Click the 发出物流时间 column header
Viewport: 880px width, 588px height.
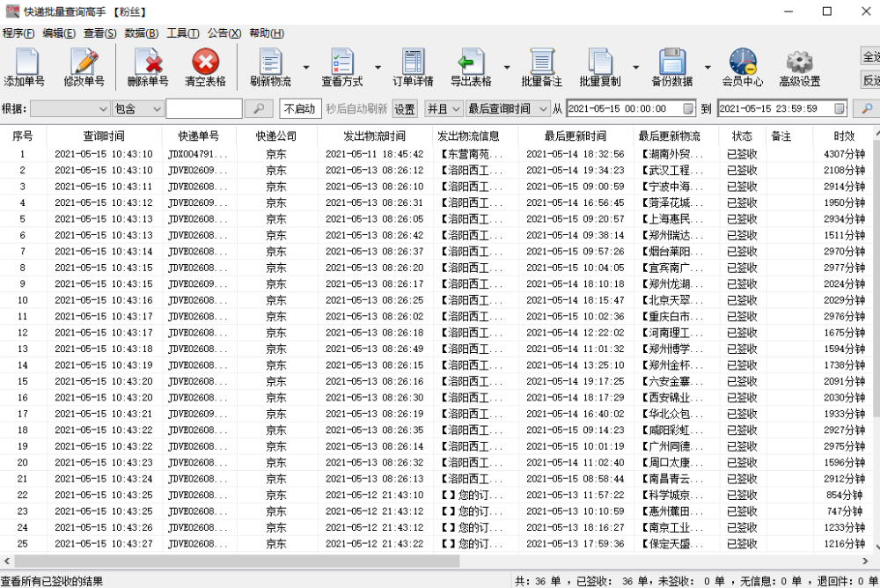374,136
